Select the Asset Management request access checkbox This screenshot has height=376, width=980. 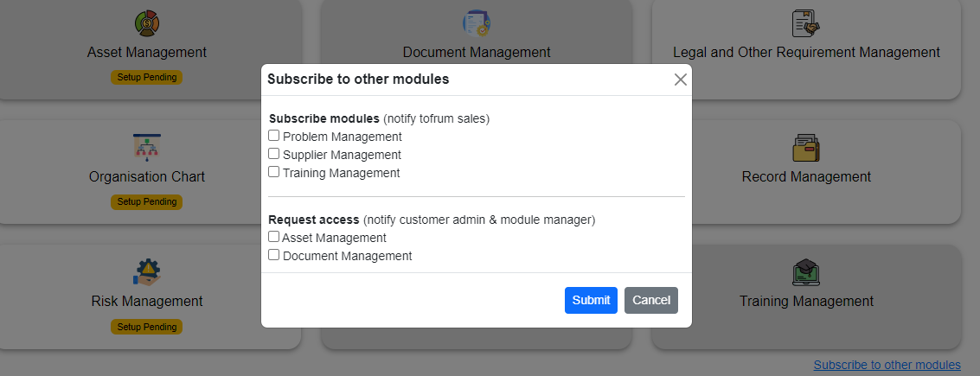pyautogui.click(x=274, y=237)
